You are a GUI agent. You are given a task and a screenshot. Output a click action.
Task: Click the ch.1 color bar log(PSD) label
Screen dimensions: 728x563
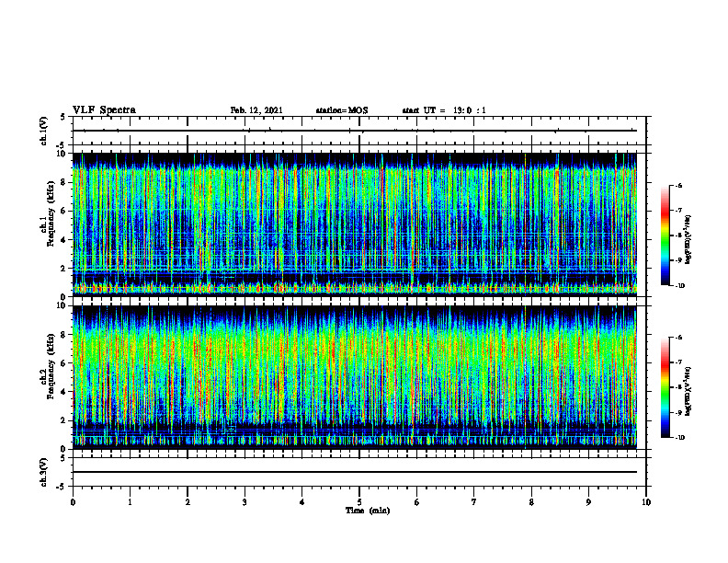(x=688, y=239)
